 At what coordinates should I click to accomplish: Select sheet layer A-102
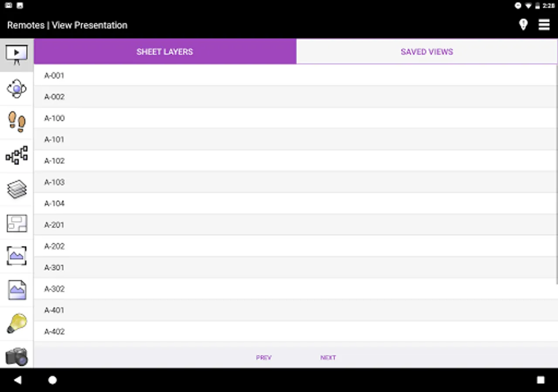[x=296, y=161]
